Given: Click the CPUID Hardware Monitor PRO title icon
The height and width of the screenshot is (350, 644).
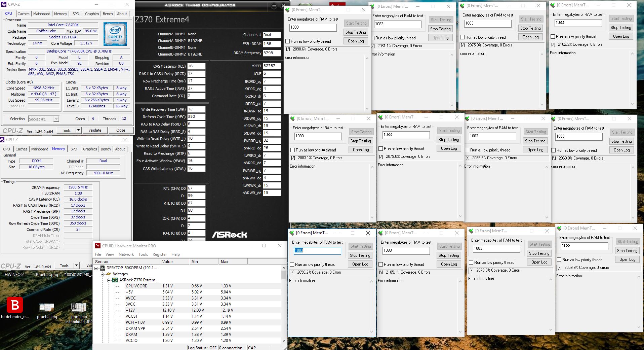Looking at the screenshot, I should point(98,246).
